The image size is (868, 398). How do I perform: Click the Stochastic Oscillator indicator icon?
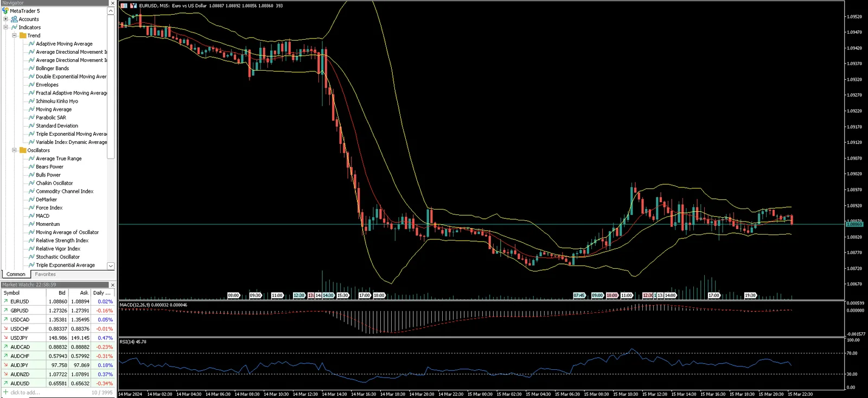pyautogui.click(x=31, y=257)
